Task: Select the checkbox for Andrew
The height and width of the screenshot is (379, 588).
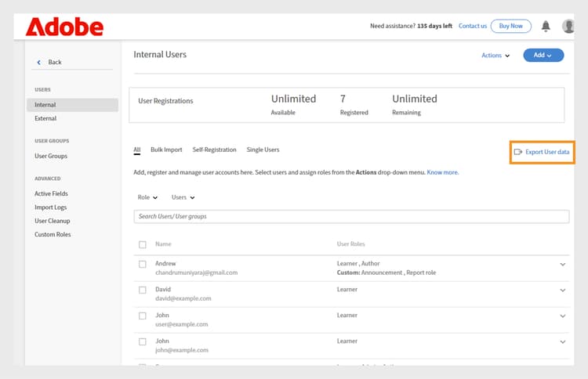Action: (x=143, y=264)
